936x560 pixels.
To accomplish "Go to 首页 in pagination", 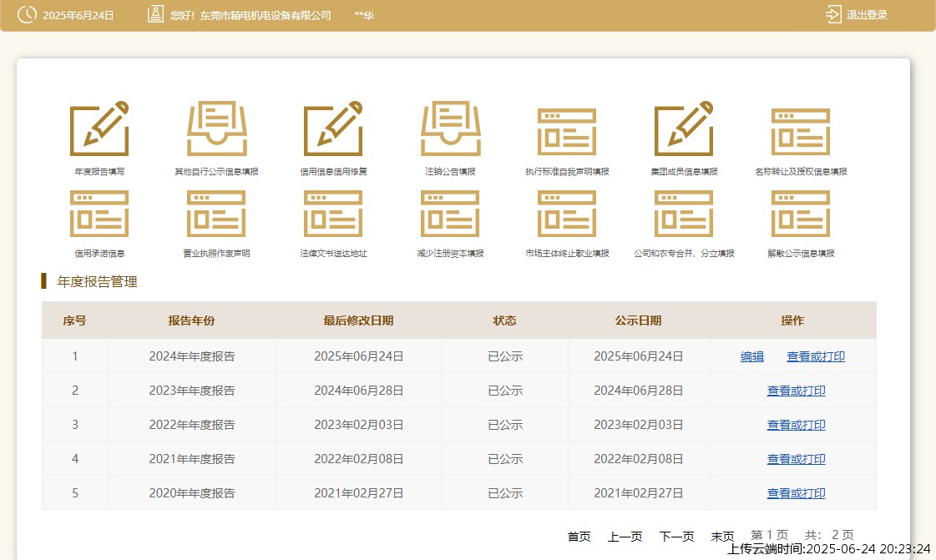I will (x=579, y=537).
